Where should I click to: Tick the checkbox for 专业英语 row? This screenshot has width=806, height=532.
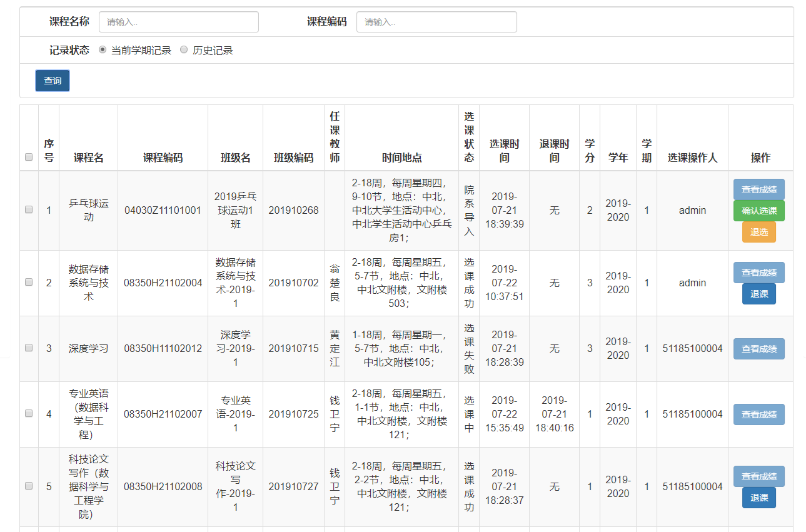point(29,414)
